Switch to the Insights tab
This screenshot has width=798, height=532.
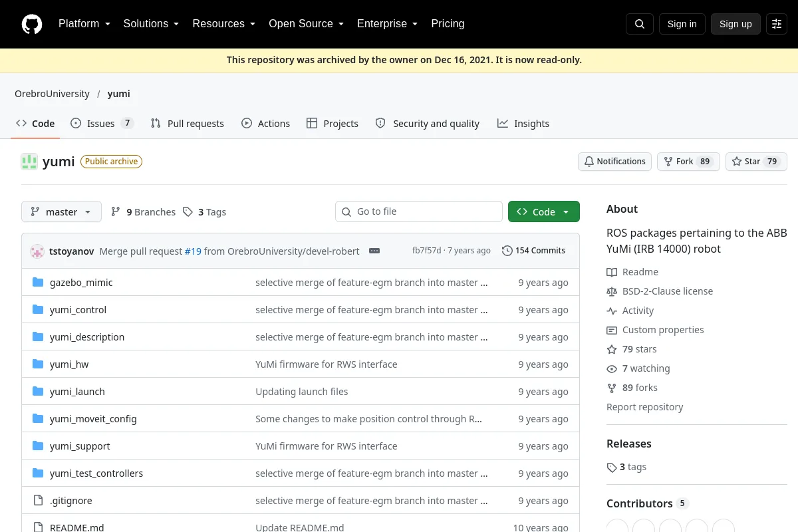point(523,124)
